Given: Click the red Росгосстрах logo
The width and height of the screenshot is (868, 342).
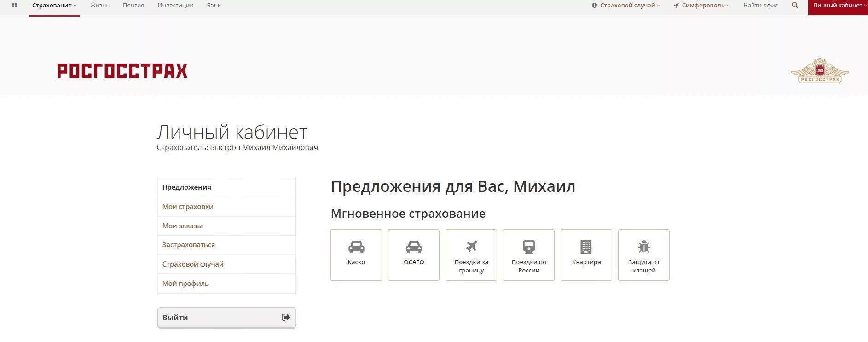Looking at the screenshot, I should pyautogui.click(x=122, y=71).
